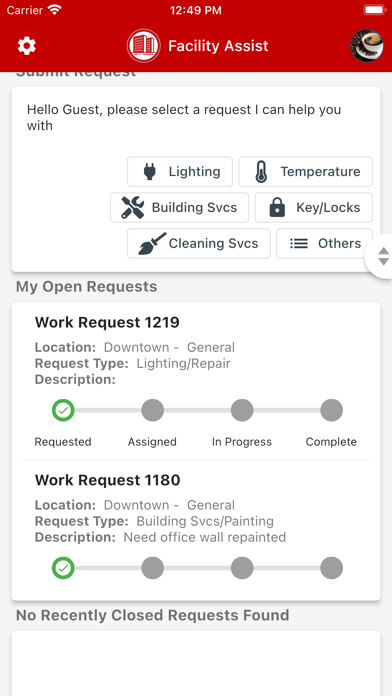Open settings via the gear icon
Viewport: 392px width, 696px height.
click(27, 46)
